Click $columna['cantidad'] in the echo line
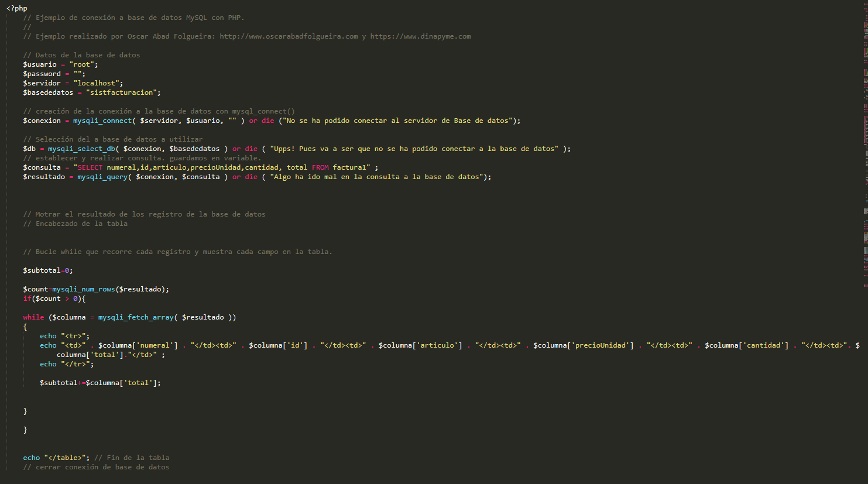Image resolution: width=868 pixels, height=484 pixels. coord(747,345)
